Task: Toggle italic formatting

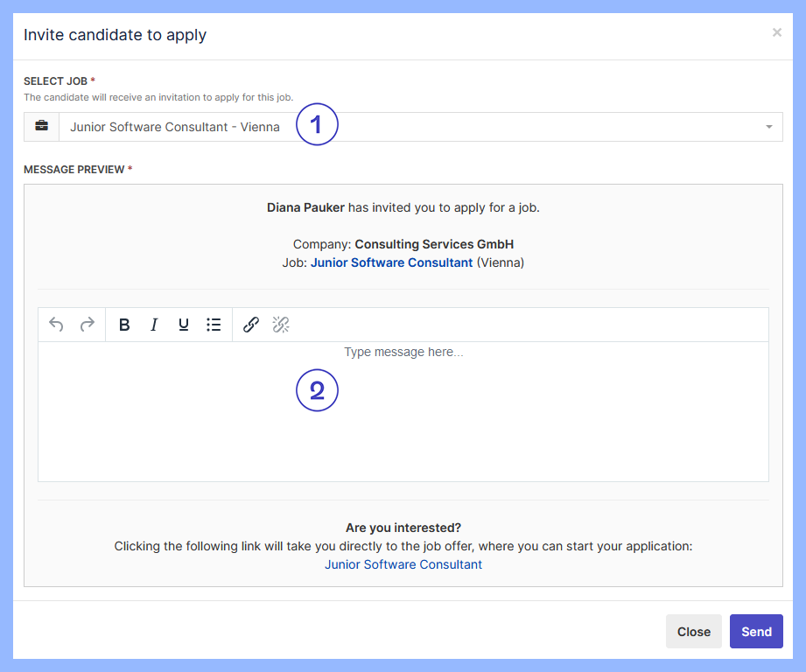Action: pyautogui.click(x=154, y=325)
